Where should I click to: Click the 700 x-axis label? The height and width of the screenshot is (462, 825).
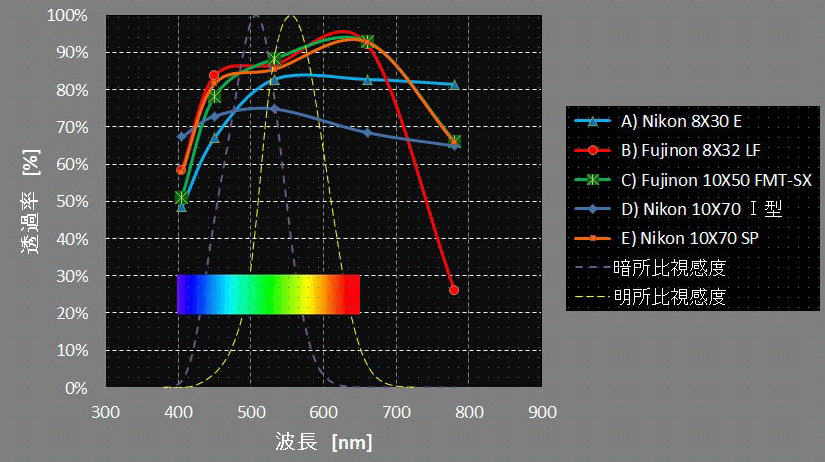tap(396, 412)
